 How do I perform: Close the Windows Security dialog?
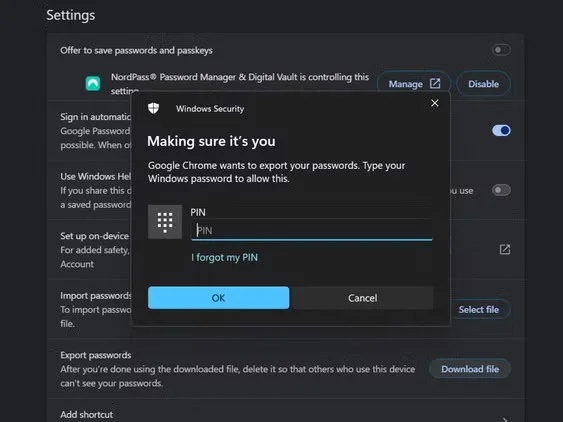coord(434,103)
